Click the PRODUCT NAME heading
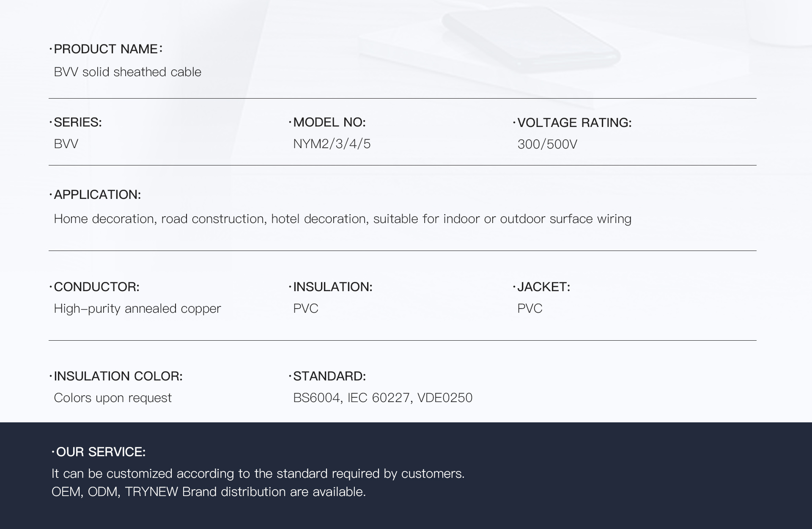 [x=106, y=49]
